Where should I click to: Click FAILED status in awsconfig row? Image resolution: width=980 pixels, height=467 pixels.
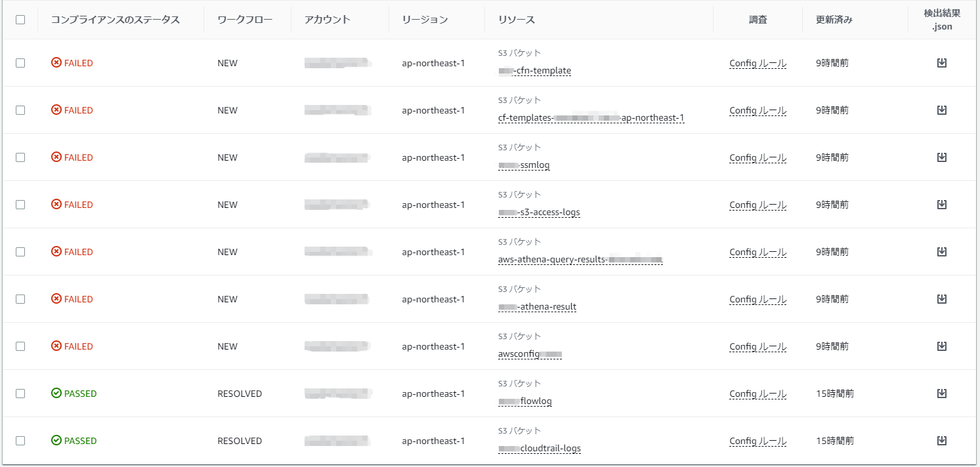click(x=72, y=346)
